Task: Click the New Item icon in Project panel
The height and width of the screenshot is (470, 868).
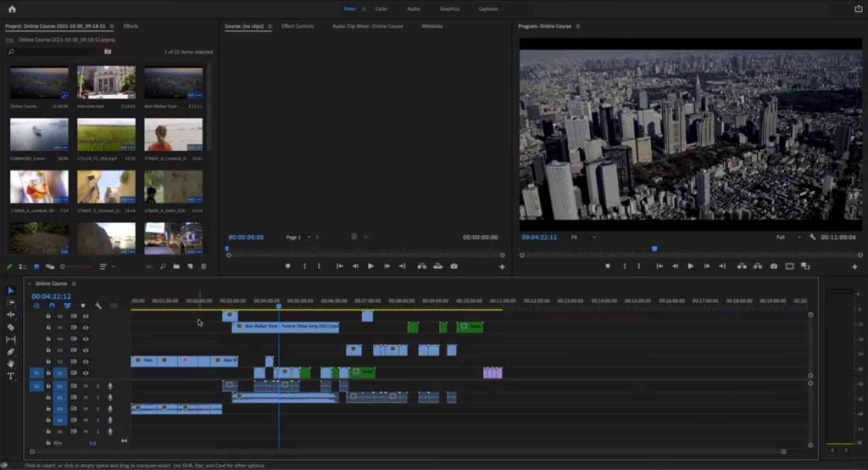Action: [x=190, y=266]
